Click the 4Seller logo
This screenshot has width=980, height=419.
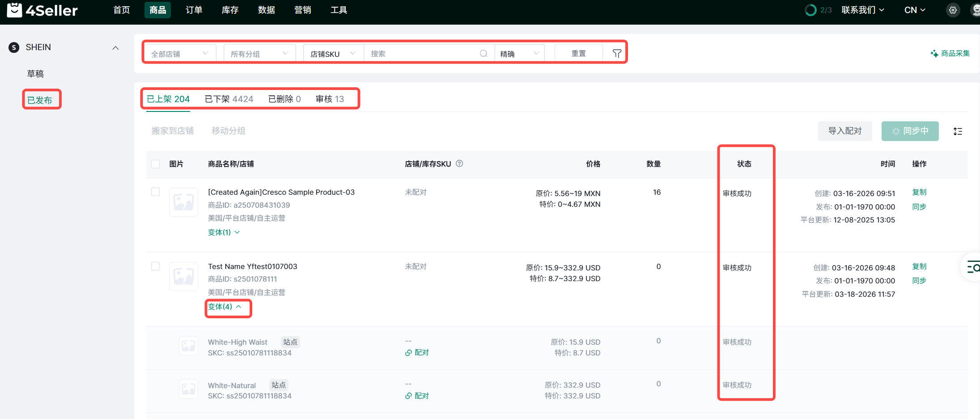tap(42, 10)
